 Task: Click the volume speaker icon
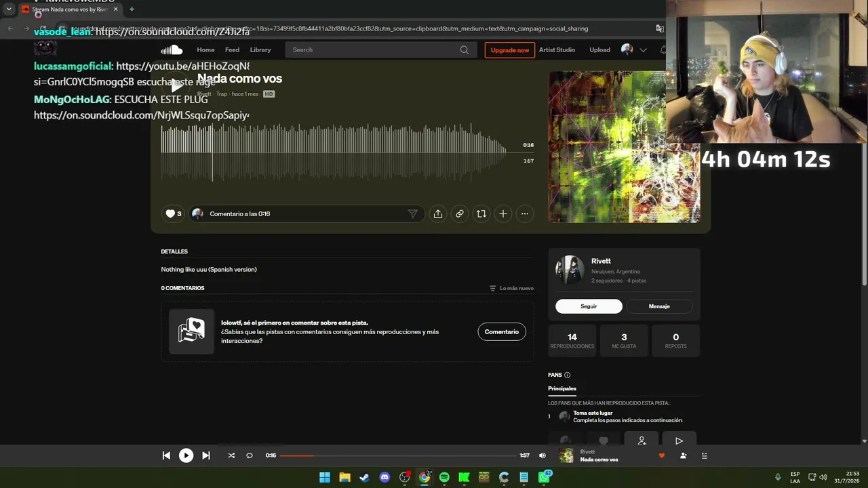tap(542, 455)
